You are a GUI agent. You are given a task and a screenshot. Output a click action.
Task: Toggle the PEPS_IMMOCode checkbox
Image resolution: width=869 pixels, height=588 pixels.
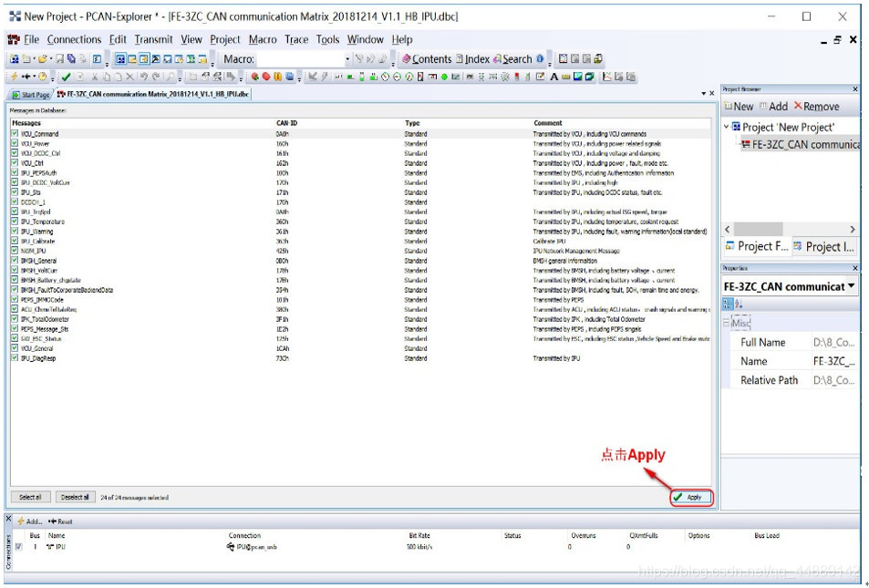tap(15, 300)
